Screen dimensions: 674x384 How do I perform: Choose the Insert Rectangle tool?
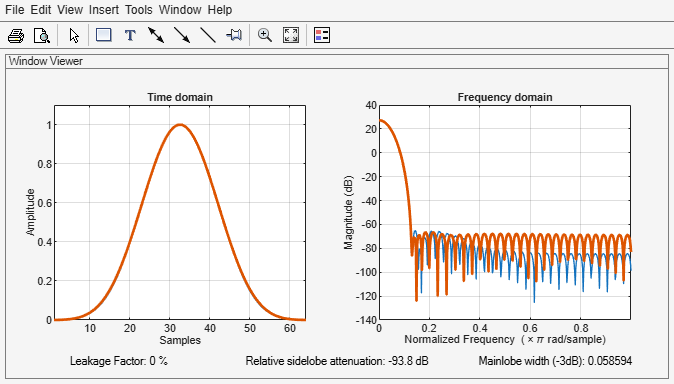(104, 35)
